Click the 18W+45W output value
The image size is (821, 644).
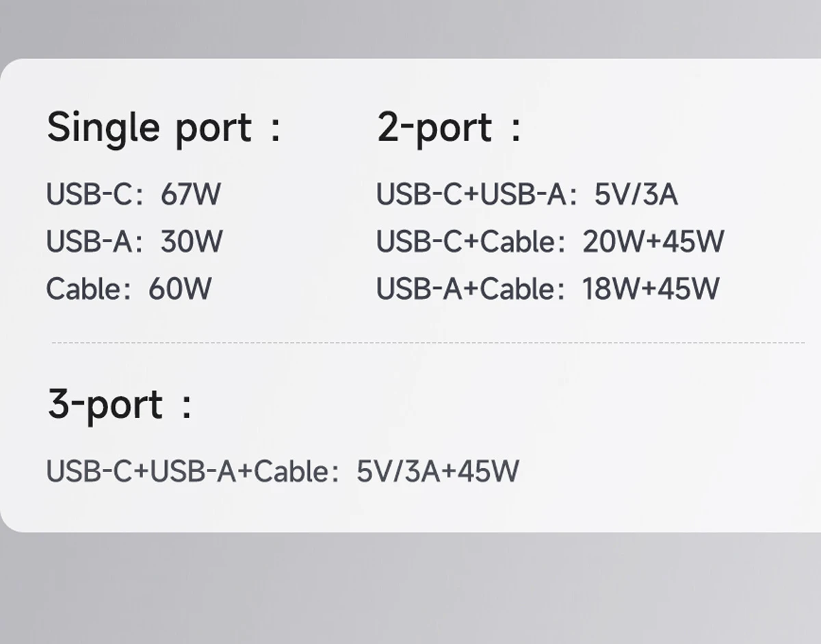[x=651, y=289]
